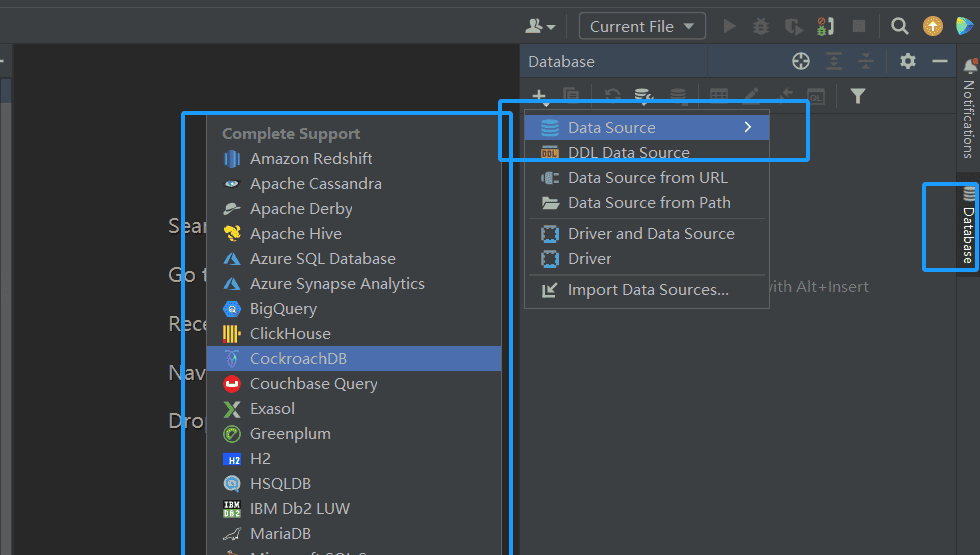This screenshot has height=555, width=980.
Task: Select Import Data Sources... option
Action: tap(647, 290)
